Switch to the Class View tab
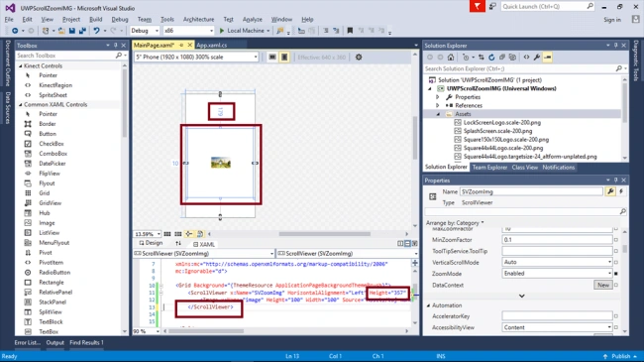The width and height of the screenshot is (644, 362). point(525,168)
